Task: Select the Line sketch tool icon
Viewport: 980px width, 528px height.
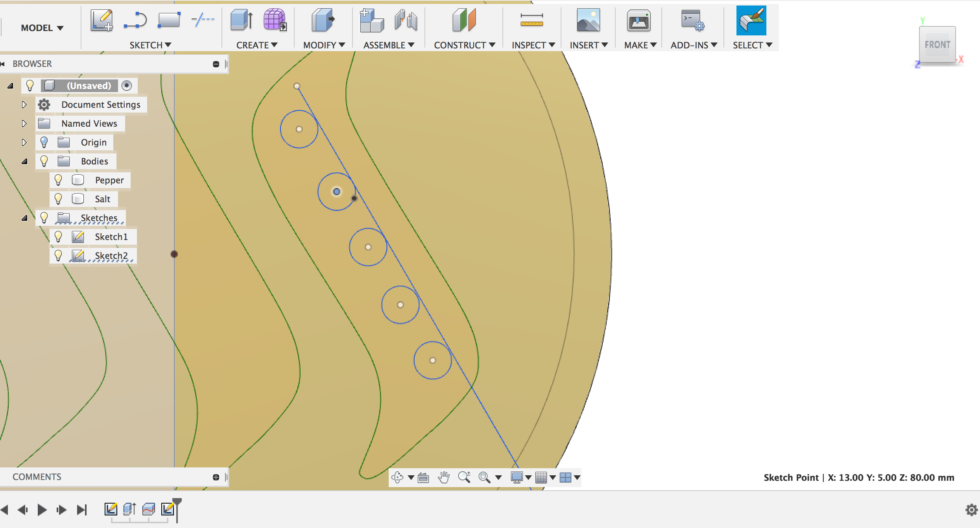Action: pos(135,20)
